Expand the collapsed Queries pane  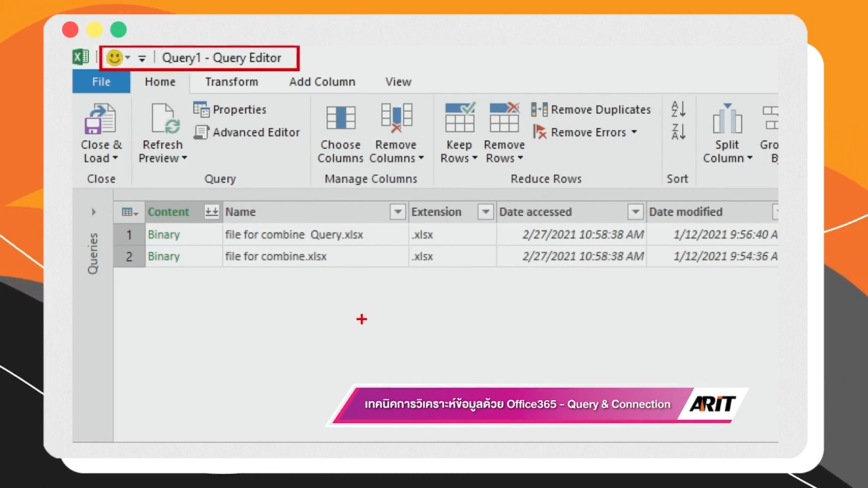point(93,211)
